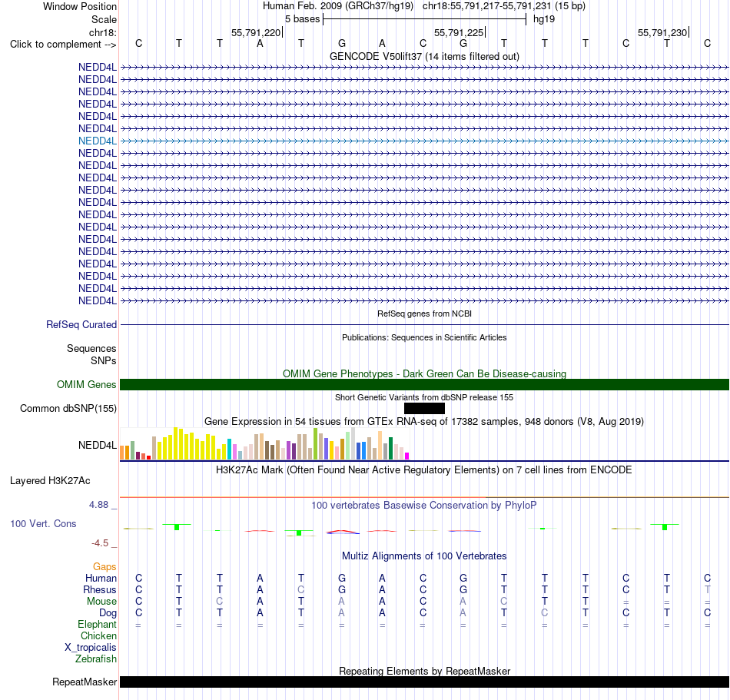This screenshot has width=730, height=700.
Task: Click 'OMIM Gene Phenotypes - Dark Green Can Be Disease-causing' title
Action: [424, 373]
